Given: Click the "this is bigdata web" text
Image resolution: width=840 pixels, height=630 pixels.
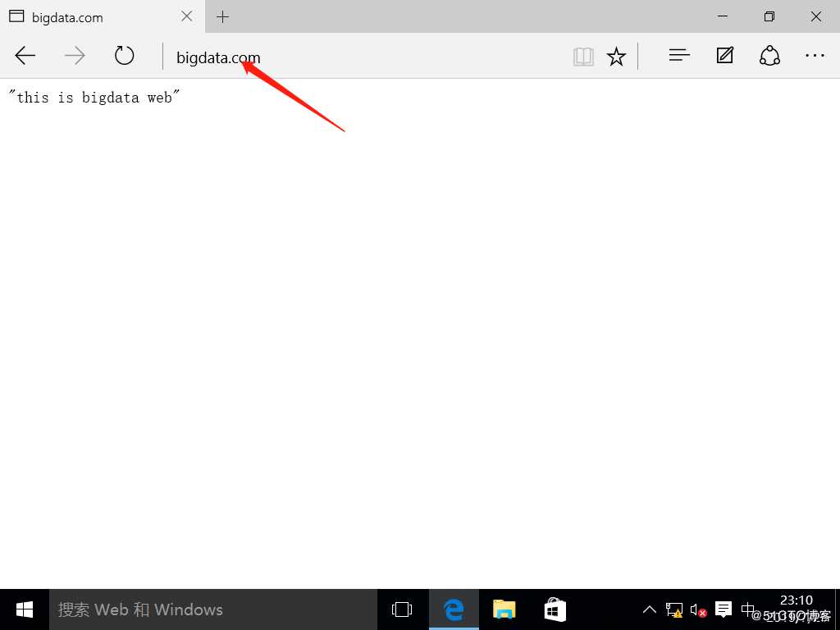Looking at the screenshot, I should coord(94,97).
